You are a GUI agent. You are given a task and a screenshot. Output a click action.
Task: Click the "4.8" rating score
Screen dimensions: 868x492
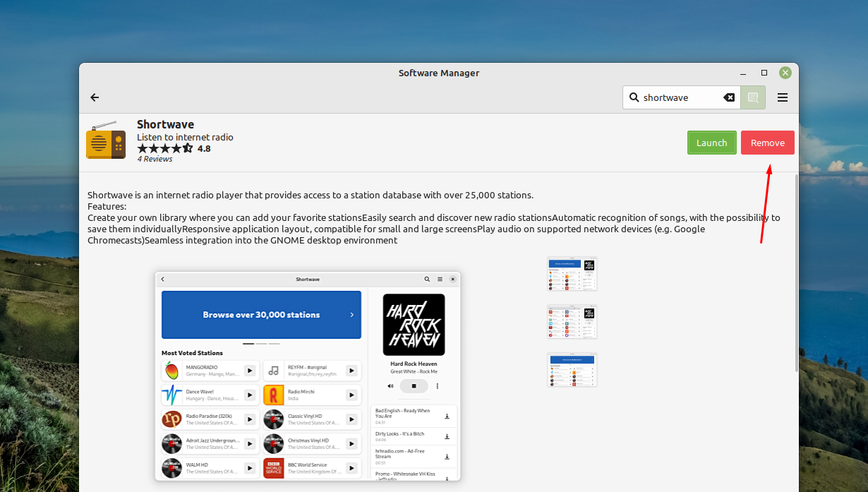point(204,148)
